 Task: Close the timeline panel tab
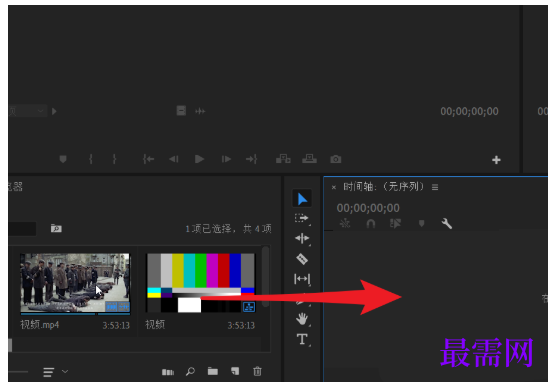333,188
